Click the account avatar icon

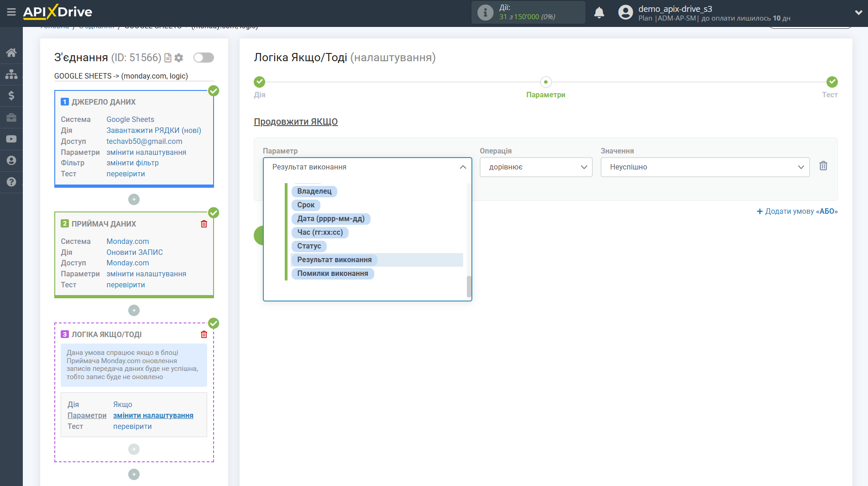tap(626, 12)
